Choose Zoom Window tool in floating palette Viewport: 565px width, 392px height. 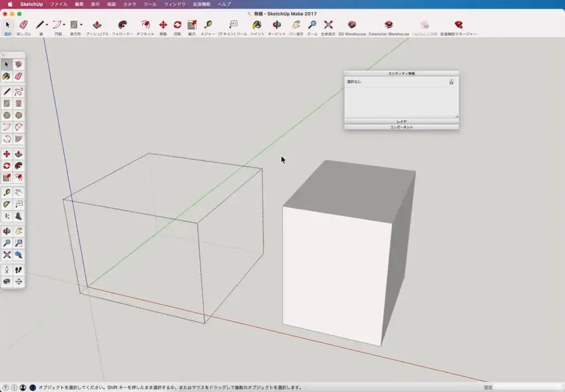coord(18,243)
